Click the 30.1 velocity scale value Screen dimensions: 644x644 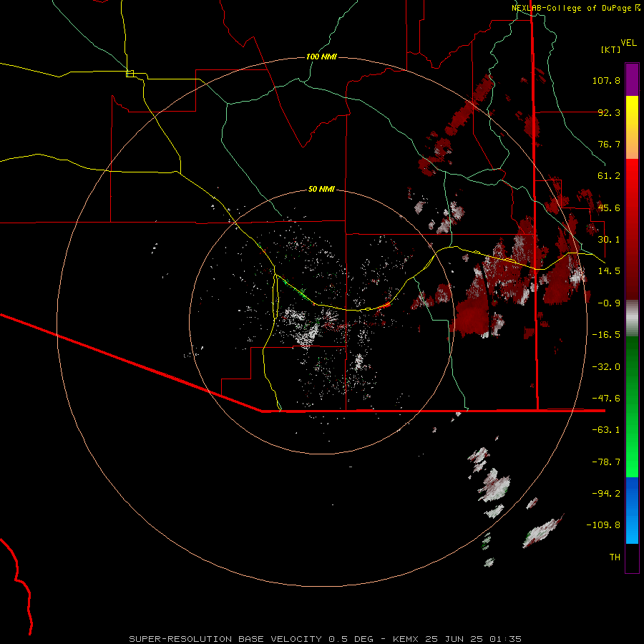click(609, 240)
